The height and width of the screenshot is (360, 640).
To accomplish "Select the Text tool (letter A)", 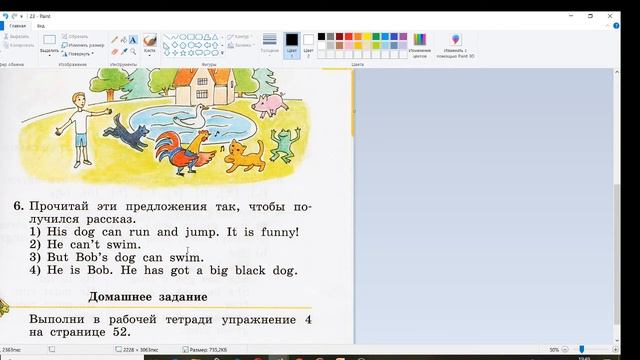I will click(133, 40).
